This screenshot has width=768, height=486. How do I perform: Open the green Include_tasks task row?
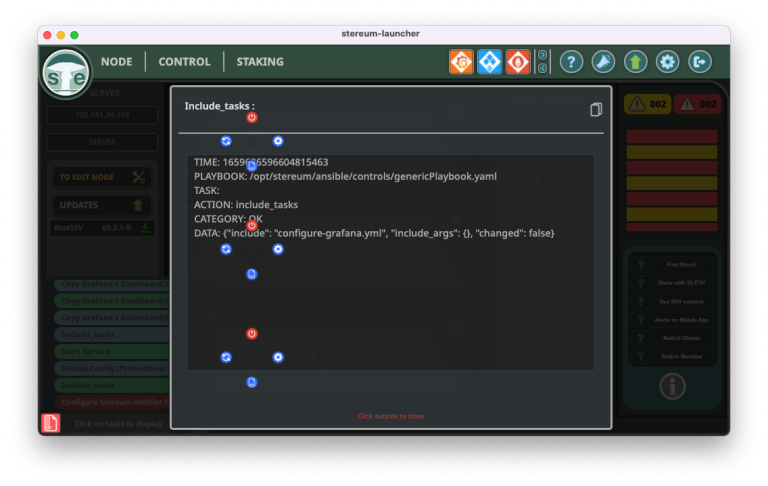point(112,385)
